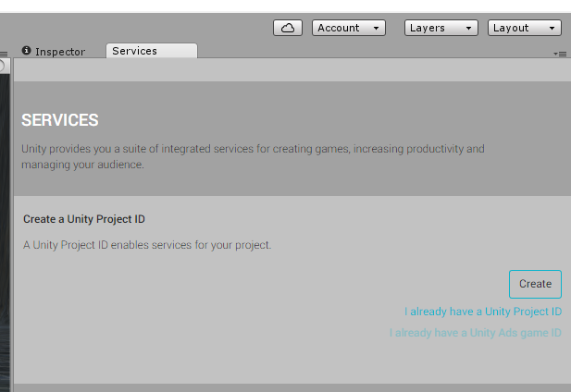Open the Layers dropdown
The image size is (571, 392).
click(x=441, y=28)
